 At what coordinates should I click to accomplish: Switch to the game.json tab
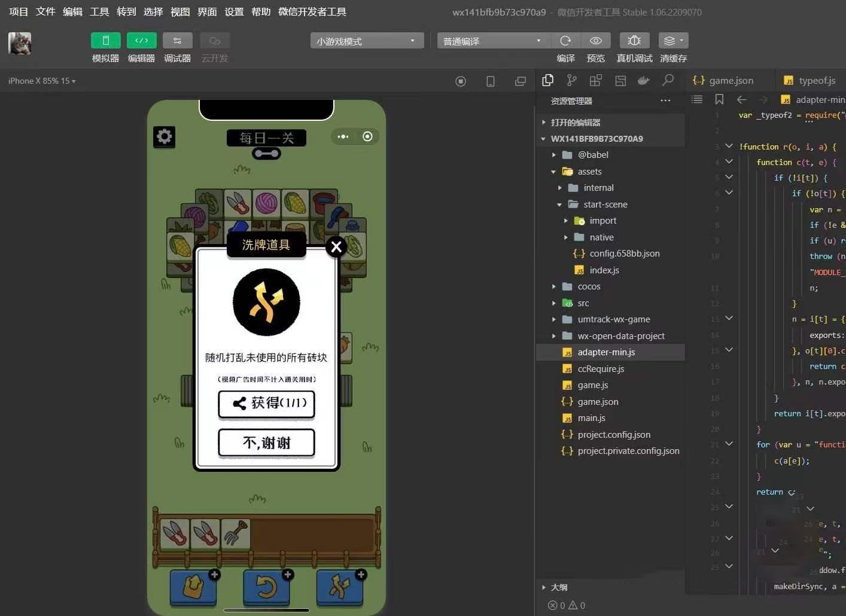[x=723, y=80]
